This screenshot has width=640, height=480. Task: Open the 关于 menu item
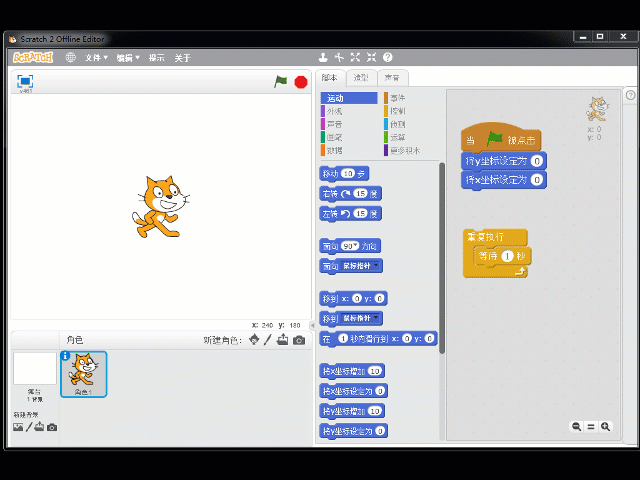[x=182, y=58]
